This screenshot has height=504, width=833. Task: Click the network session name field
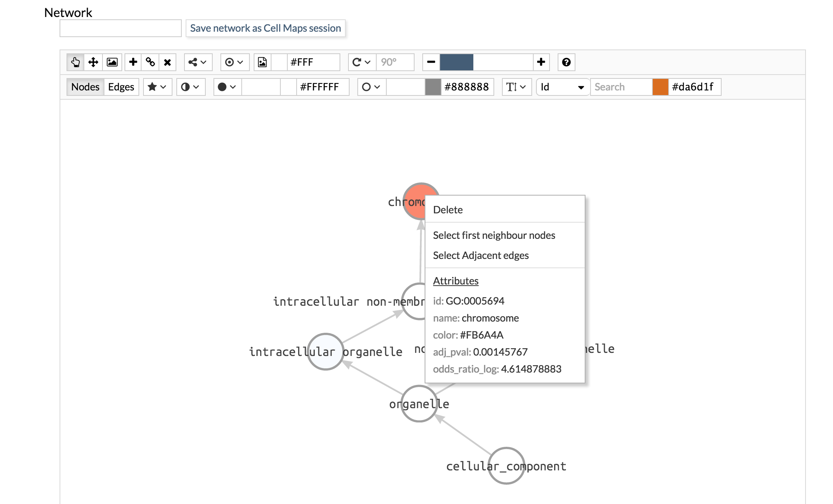[121, 28]
